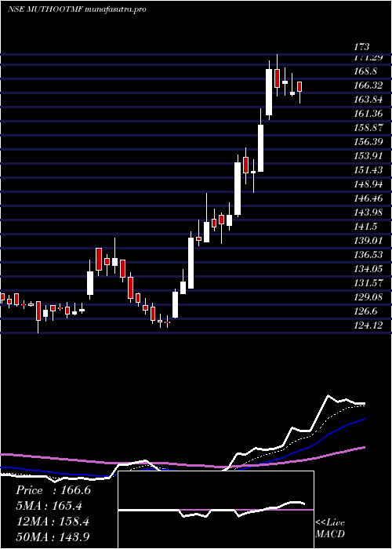Image resolution: width=392 pixels, height=549 pixels.
Task: Click inside the MACD inset chart box
Action: click(216, 510)
